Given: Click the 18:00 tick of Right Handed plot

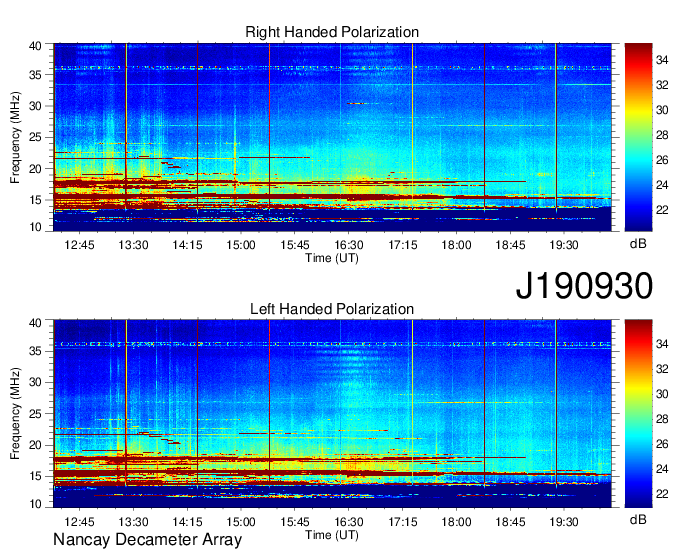Looking at the screenshot, I should click(x=456, y=245).
